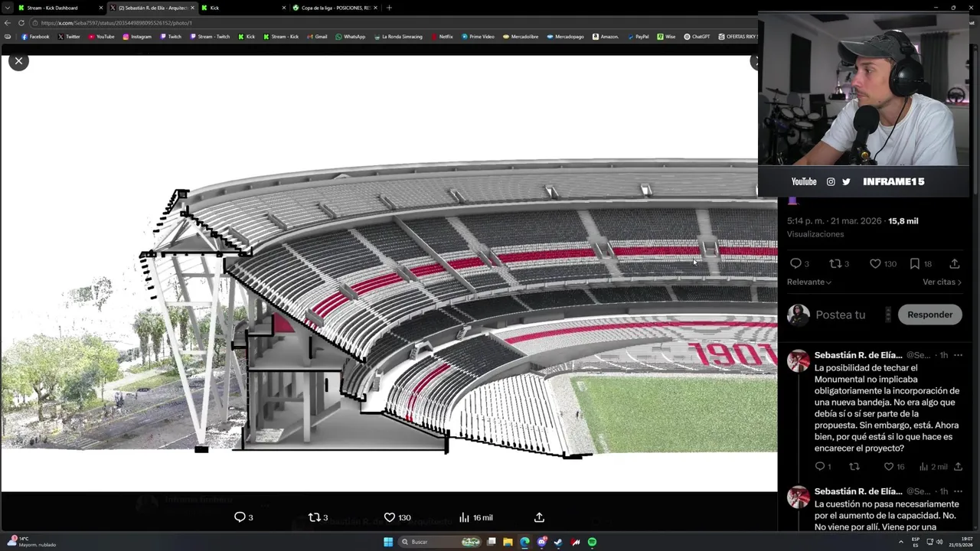This screenshot has width=980, height=551.
Task: Open Steam from the taskbar
Action: [558, 542]
